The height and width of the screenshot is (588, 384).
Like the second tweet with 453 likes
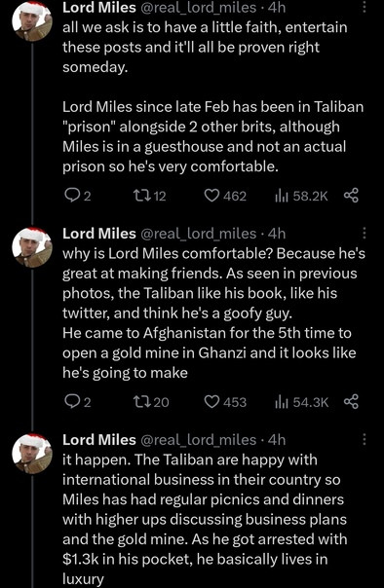tap(225, 402)
